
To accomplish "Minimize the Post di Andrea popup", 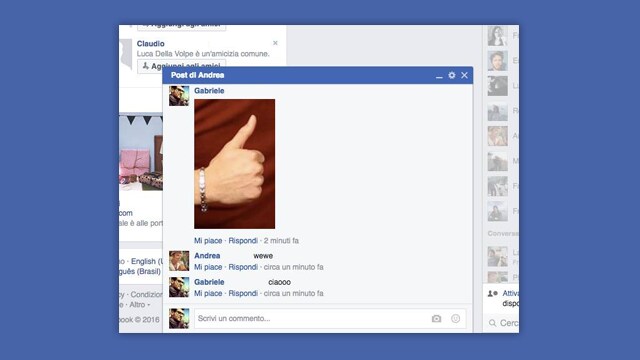I will tap(439, 76).
